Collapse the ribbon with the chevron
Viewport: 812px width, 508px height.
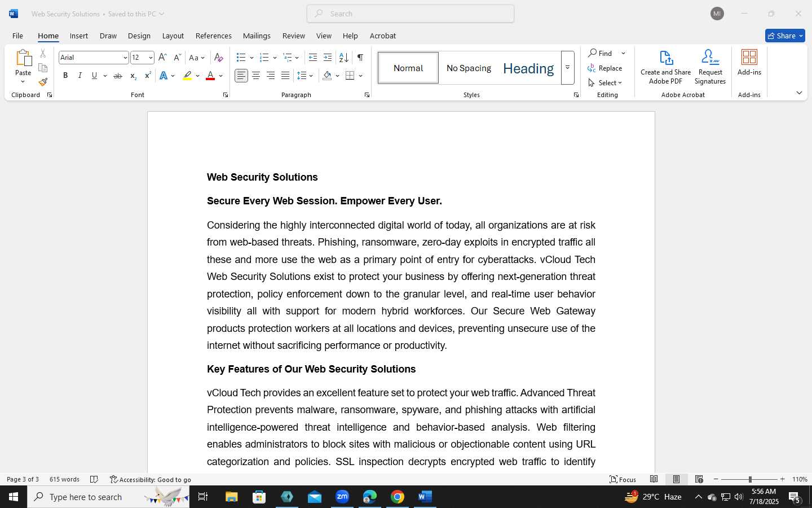[799, 93]
